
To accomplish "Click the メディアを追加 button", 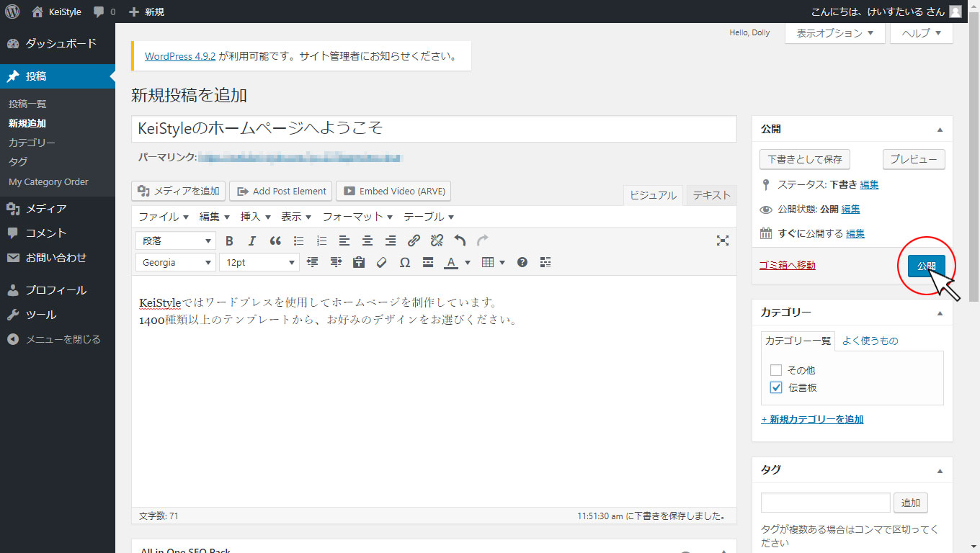I will pyautogui.click(x=179, y=191).
